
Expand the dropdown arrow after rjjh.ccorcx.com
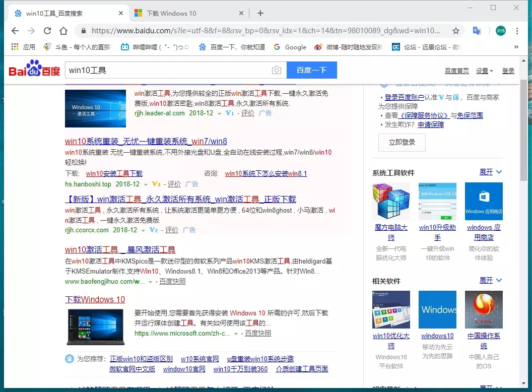pyautogui.click(x=143, y=230)
